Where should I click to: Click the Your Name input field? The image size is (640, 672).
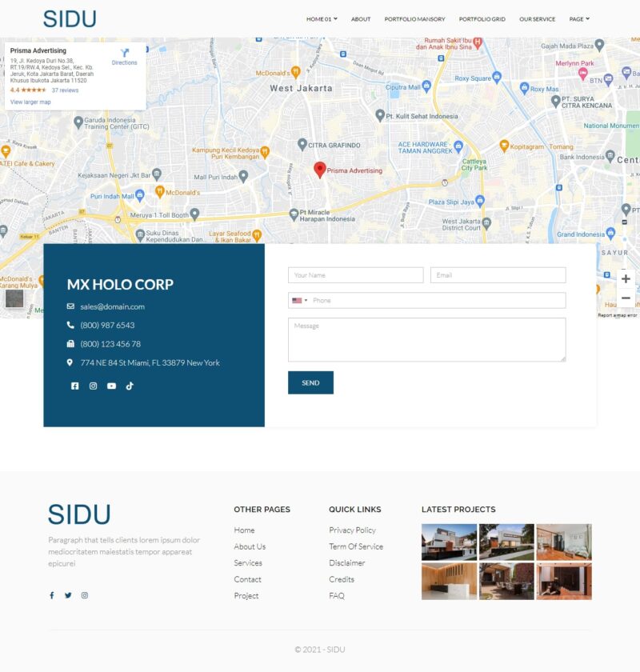pos(355,275)
